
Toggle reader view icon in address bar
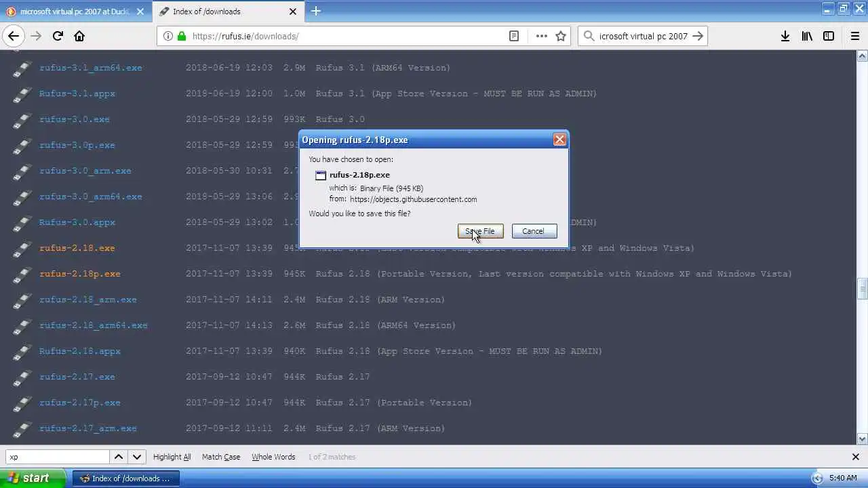(x=514, y=36)
